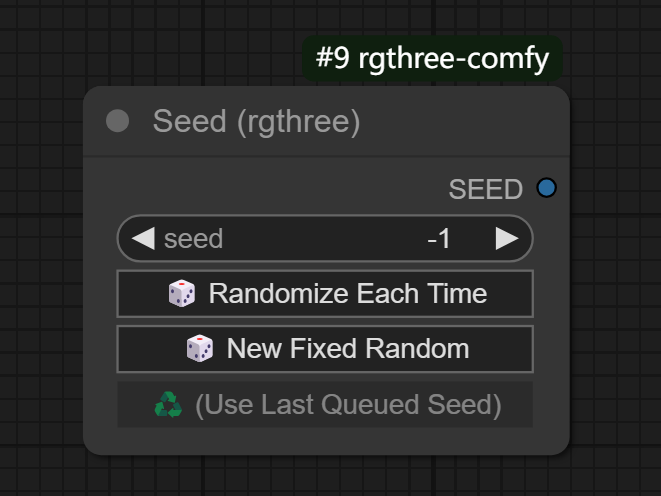
Task: Click the Use Last Queued Seed button
Action: point(347,404)
